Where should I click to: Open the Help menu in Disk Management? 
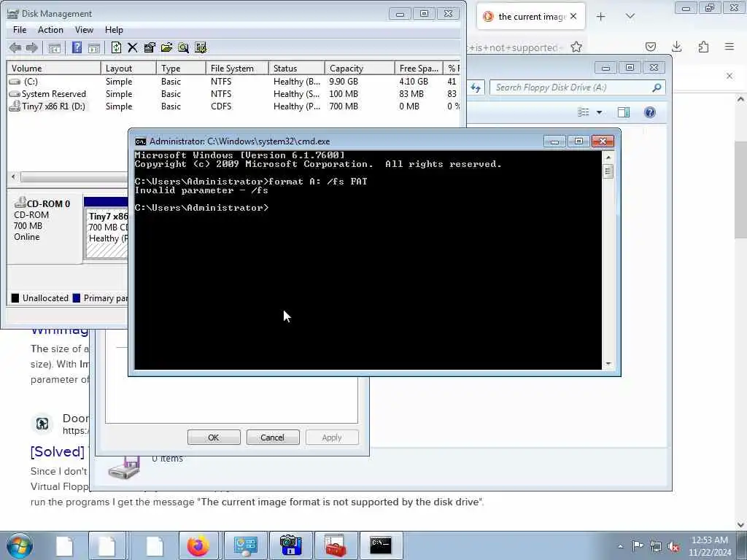click(x=114, y=29)
